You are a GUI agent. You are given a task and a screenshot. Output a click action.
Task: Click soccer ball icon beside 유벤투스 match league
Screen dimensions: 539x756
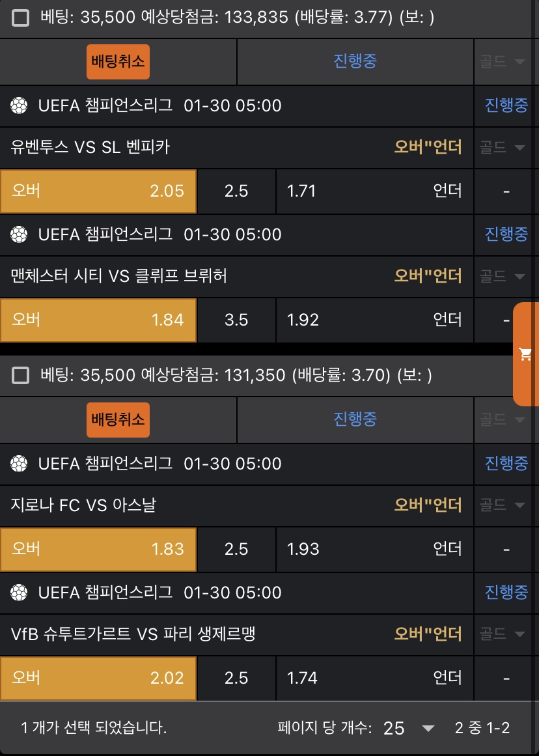click(20, 105)
